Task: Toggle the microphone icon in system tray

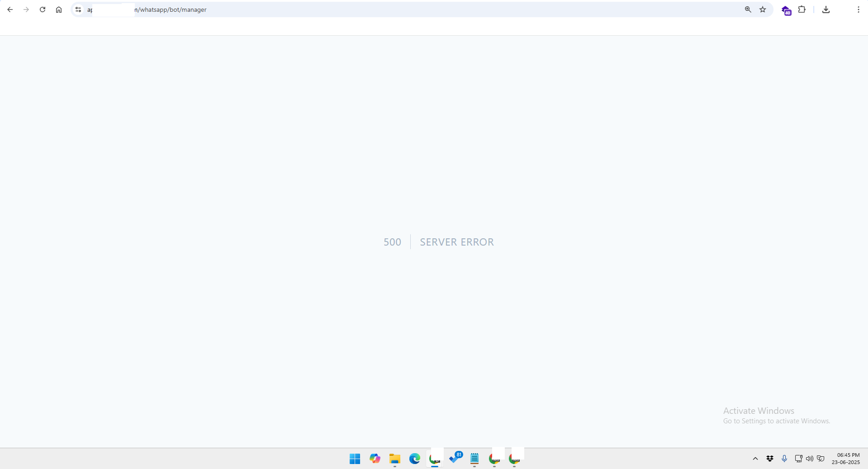Action: coord(784,459)
